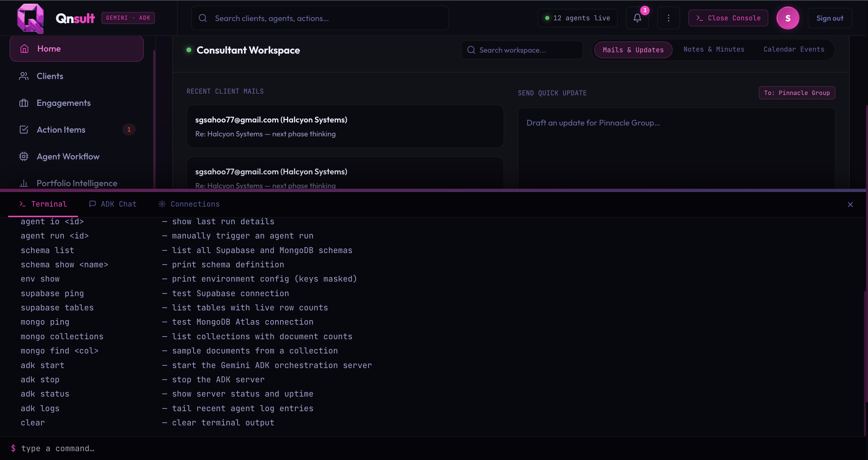Click the 'env show' command text
868x460 pixels.
pos(40,279)
